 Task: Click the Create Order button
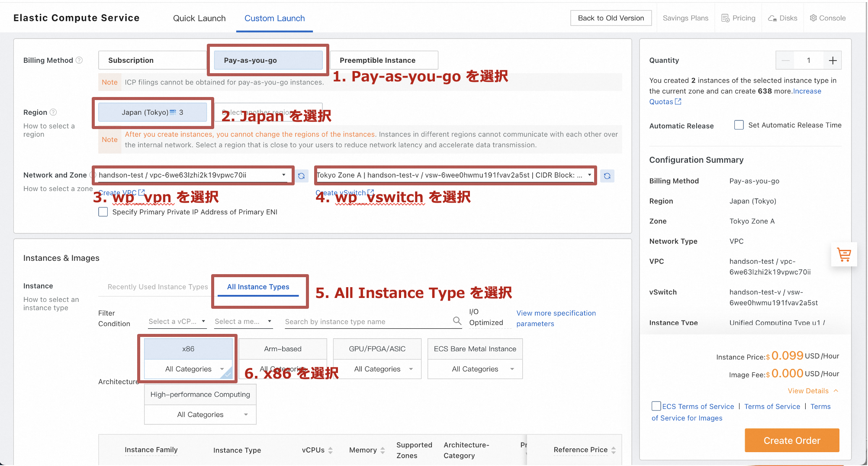click(792, 440)
